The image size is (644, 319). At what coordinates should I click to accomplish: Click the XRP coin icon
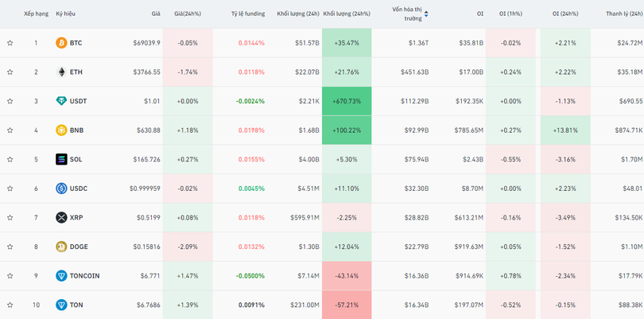click(61, 217)
